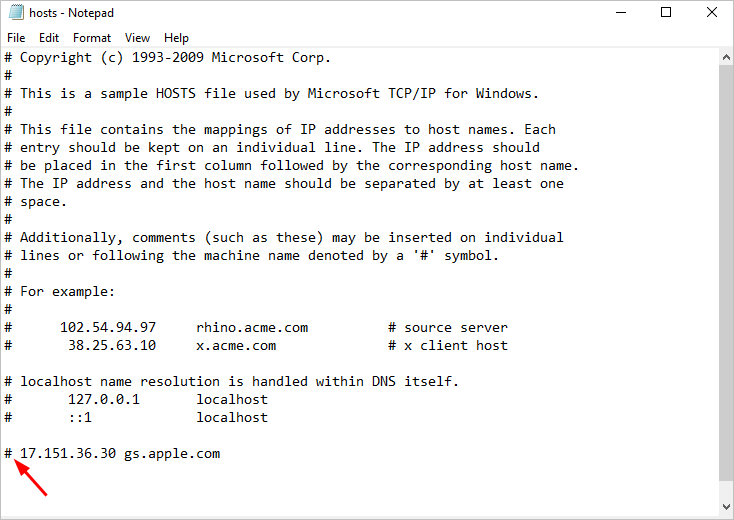Click on the Copyright line text

coord(168,58)
